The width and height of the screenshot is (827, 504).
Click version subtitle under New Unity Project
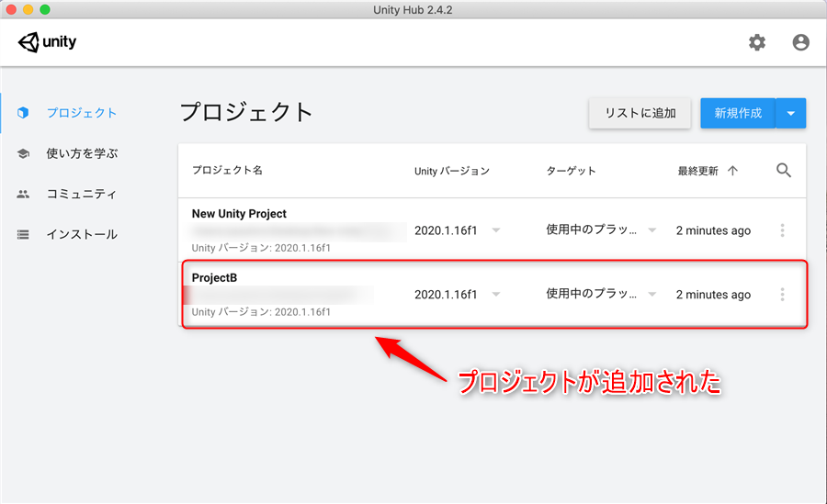(261, 248)
